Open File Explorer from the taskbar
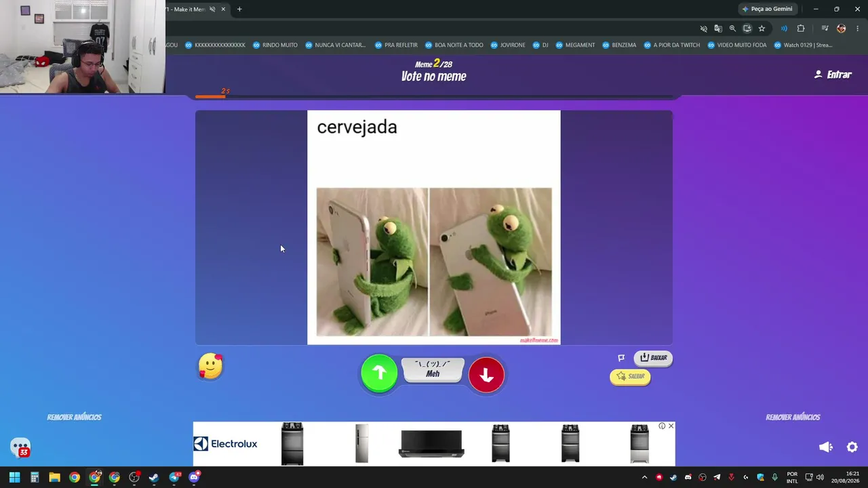The height and width of the screenshot is (488, 868). [x=54, y=477]
